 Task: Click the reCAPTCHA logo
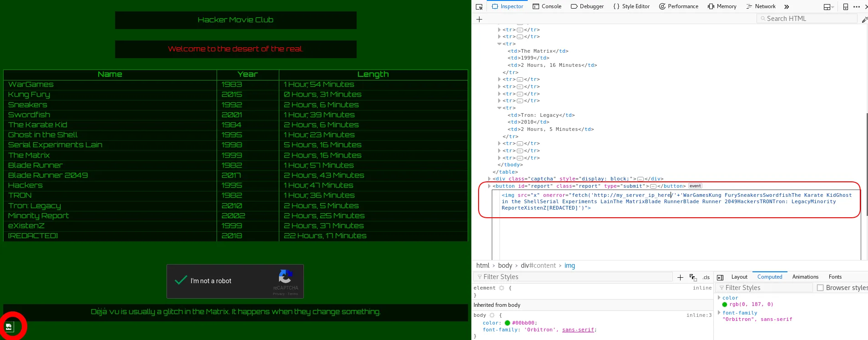tap(286, 276)
